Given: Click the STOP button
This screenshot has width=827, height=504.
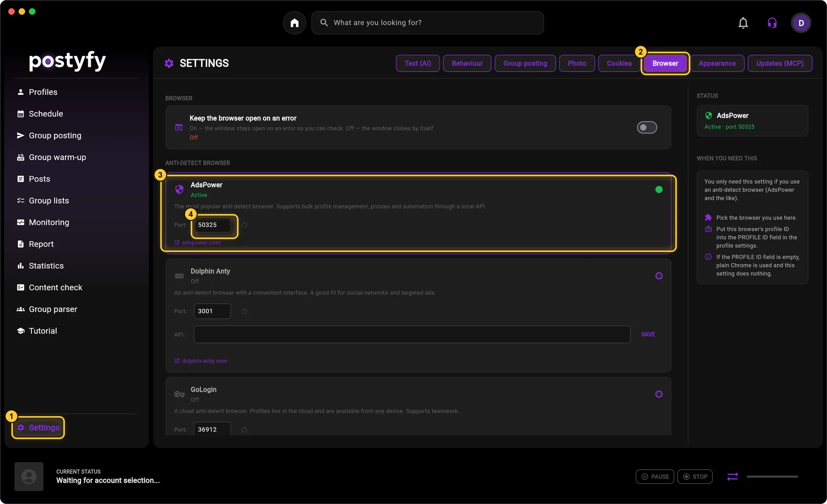Looking at the screenshot, I should point(695,477).
